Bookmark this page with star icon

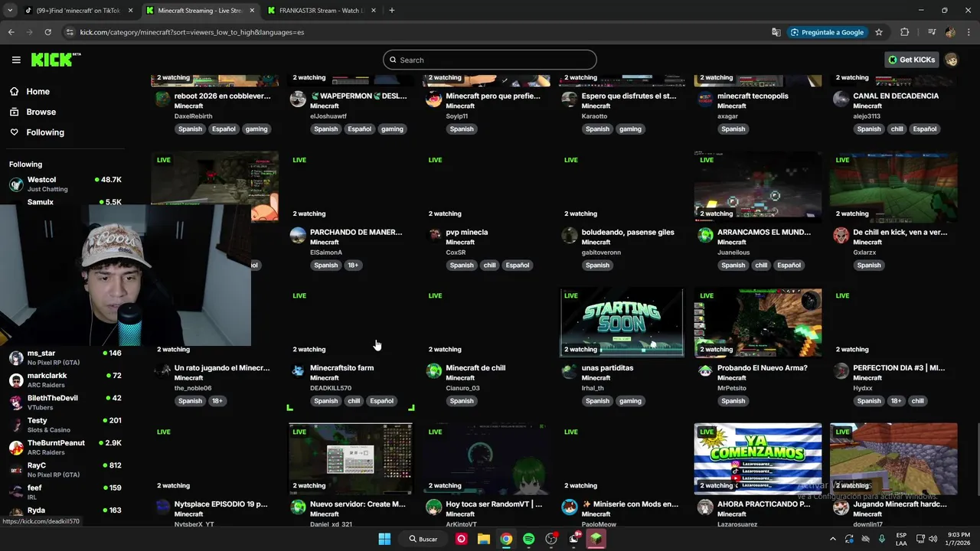[879, 32]
